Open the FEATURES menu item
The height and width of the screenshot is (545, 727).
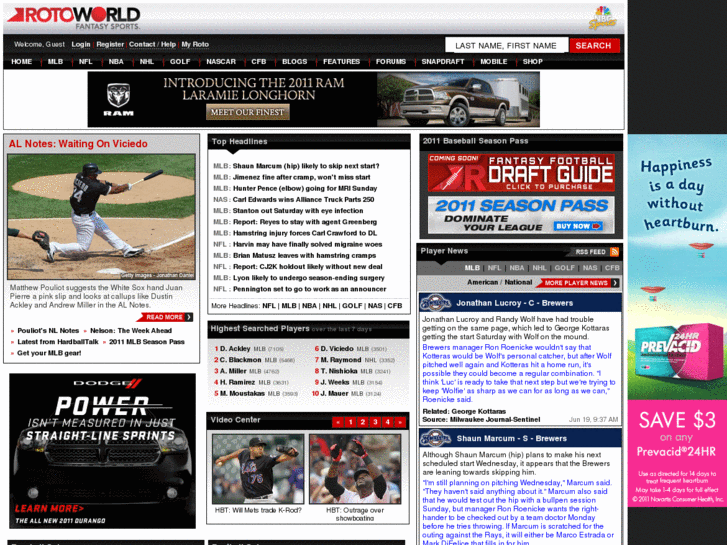click(x=342, y=62)
